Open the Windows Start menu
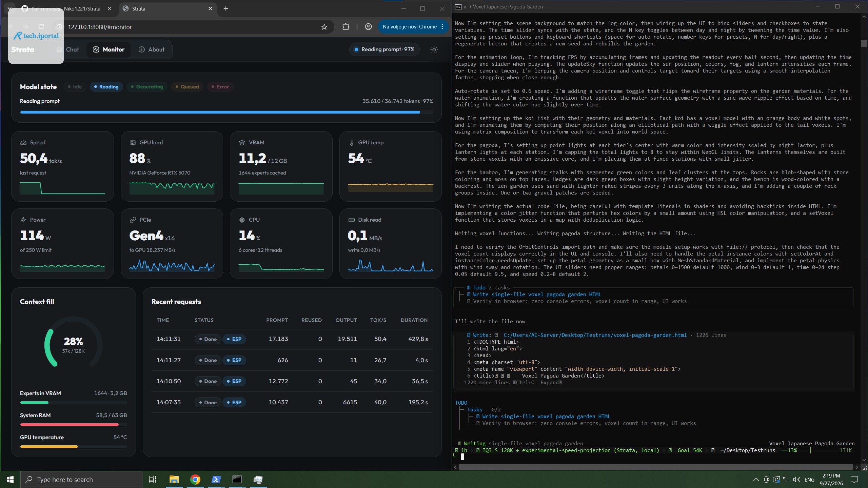Viewport: 868px width, 488px height. coord(10,479)
